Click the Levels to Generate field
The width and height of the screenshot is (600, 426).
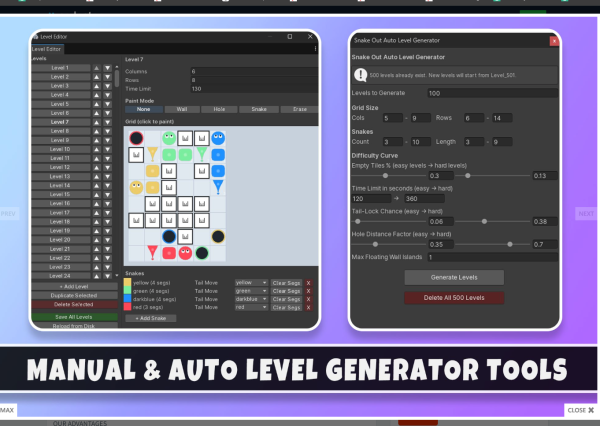point(492,93)
